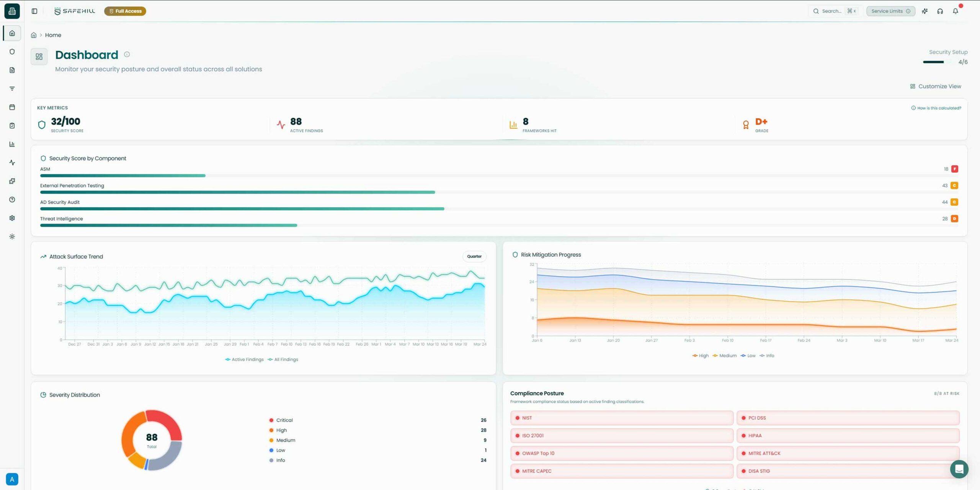Open the calendar section from the sidebar
Screen dimensions: 980x490
pyautogui.click(x=12, y=107)
